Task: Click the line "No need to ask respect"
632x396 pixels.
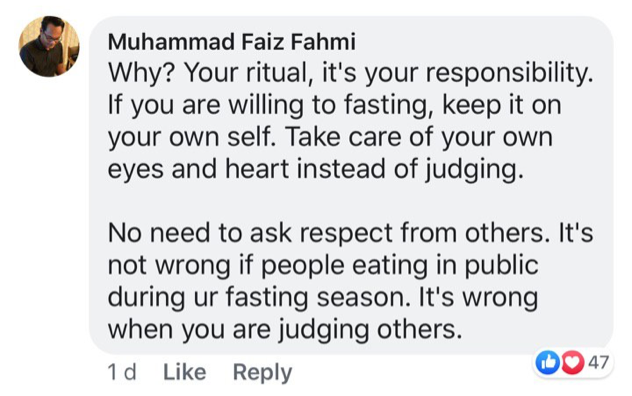Action: point(350,233)
